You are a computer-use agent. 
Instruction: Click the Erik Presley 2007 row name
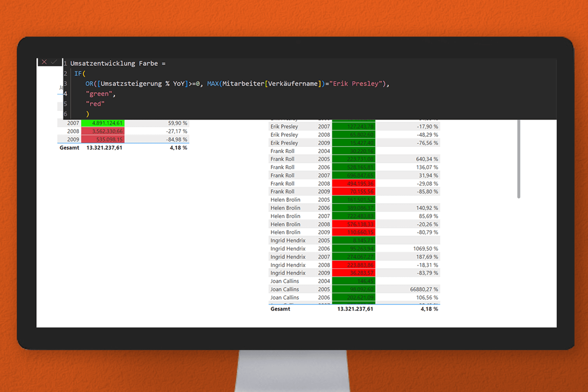(284, 127)
